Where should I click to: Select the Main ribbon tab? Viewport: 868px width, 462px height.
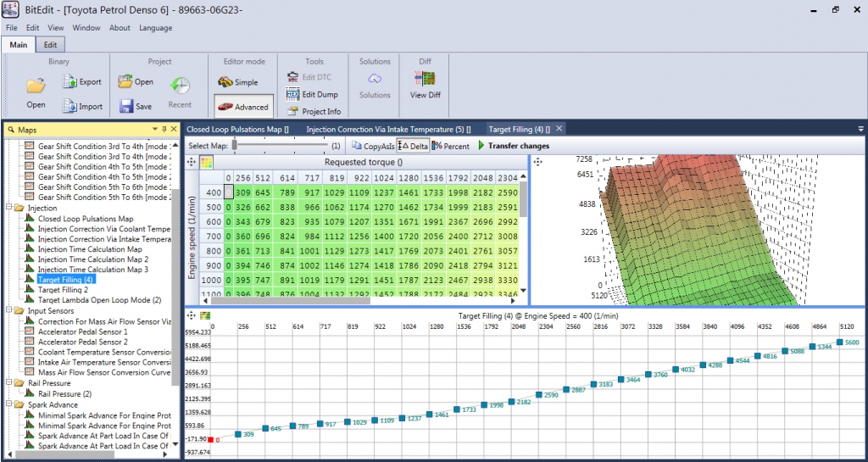tap(19, 45)
